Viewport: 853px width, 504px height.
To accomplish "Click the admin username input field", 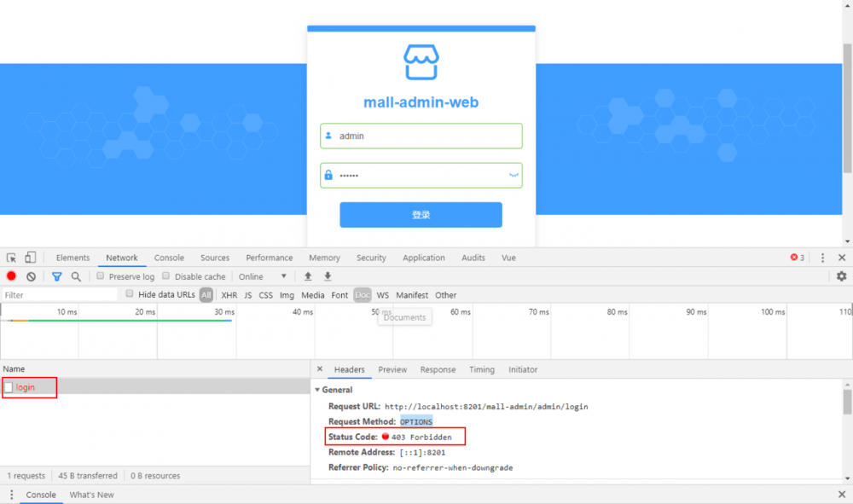I will click(421, 136).
